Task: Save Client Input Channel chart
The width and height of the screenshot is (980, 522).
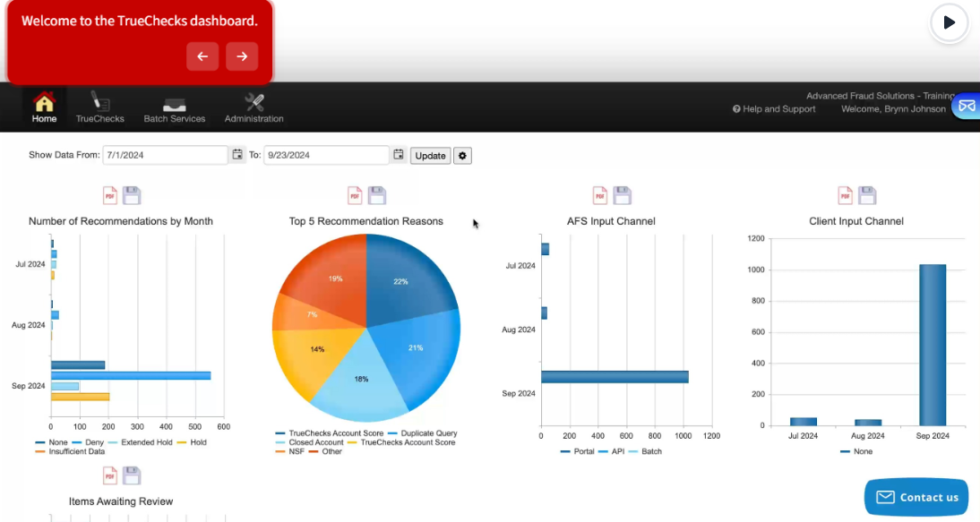Action: click(x=867, y=195)
